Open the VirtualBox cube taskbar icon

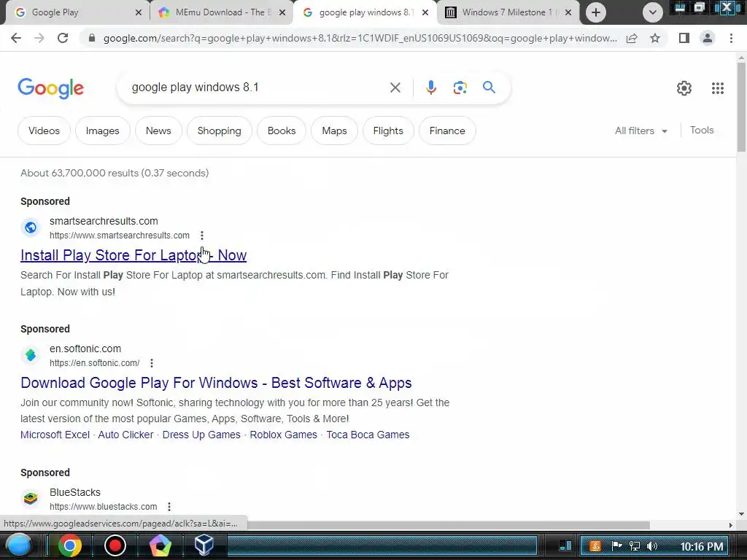204,545
